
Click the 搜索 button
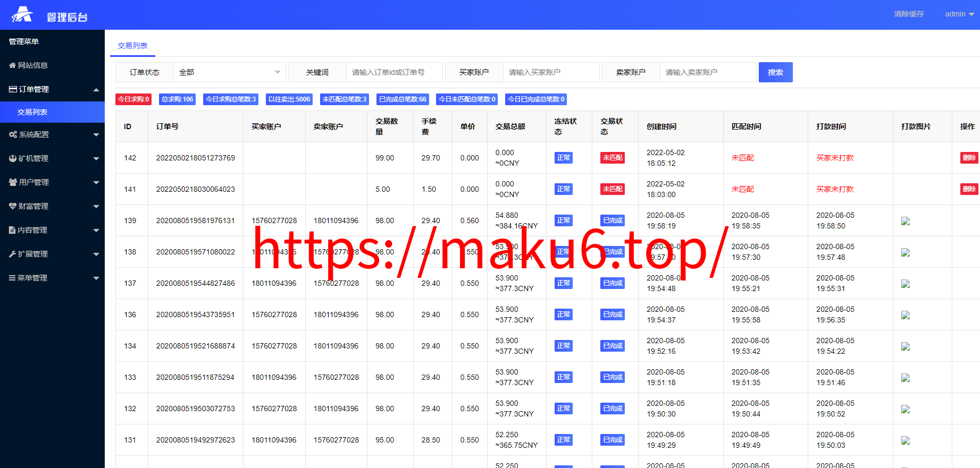click(x=775, y=72)
